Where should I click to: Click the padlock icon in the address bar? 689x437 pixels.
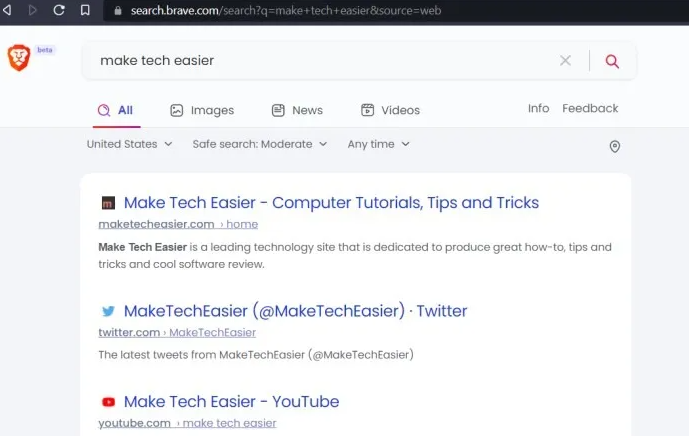point(118,10)
